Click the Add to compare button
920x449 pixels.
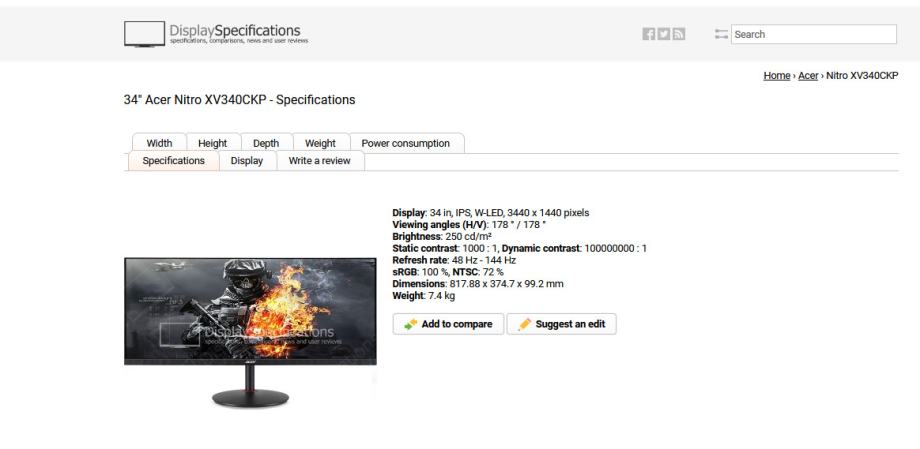(448, 324)
